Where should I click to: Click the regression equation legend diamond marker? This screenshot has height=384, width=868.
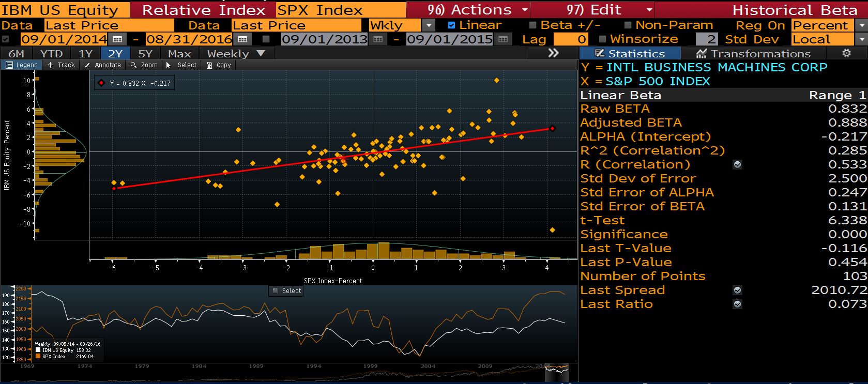point(101,83)
